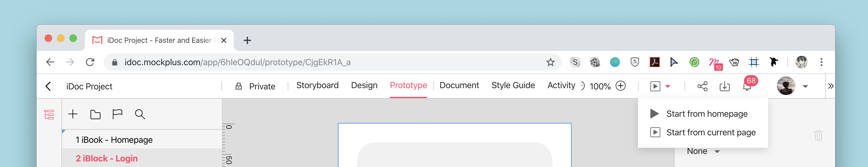Screen dimensions: 868x167
Task: Open the page search magnifier icon
Action: [140, 114]
